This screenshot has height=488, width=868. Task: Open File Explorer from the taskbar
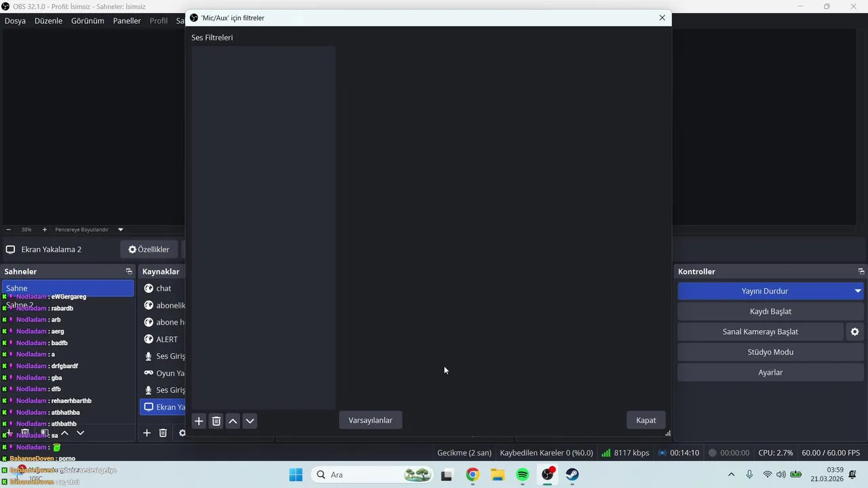[498, 474]
